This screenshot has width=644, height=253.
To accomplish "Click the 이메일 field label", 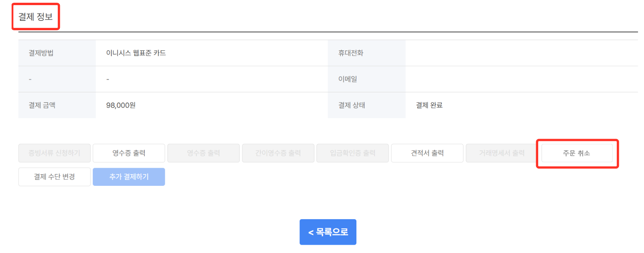I will point(348,79).
